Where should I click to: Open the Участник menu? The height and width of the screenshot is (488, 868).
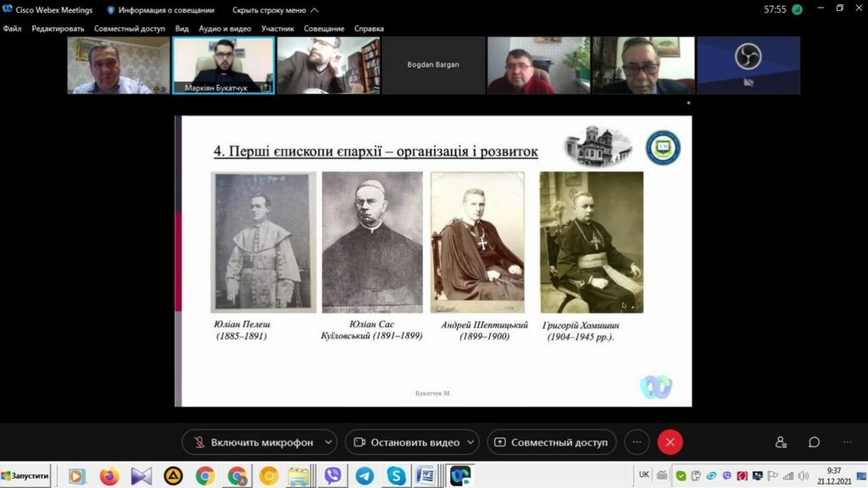click(278, 29)
